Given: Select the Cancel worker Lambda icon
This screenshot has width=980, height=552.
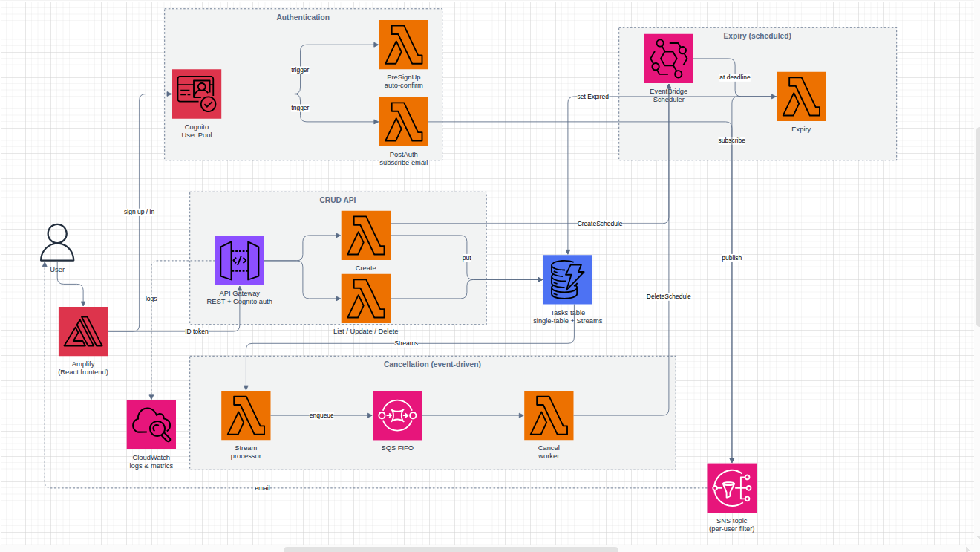Looking at the screenshot, I should pos(549,415).
